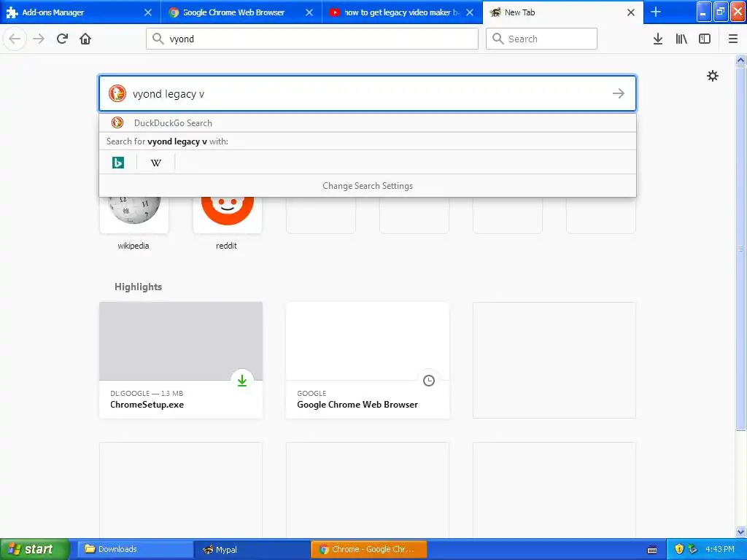
Task: Open the hamburger application menu
Action: point(733,39)
